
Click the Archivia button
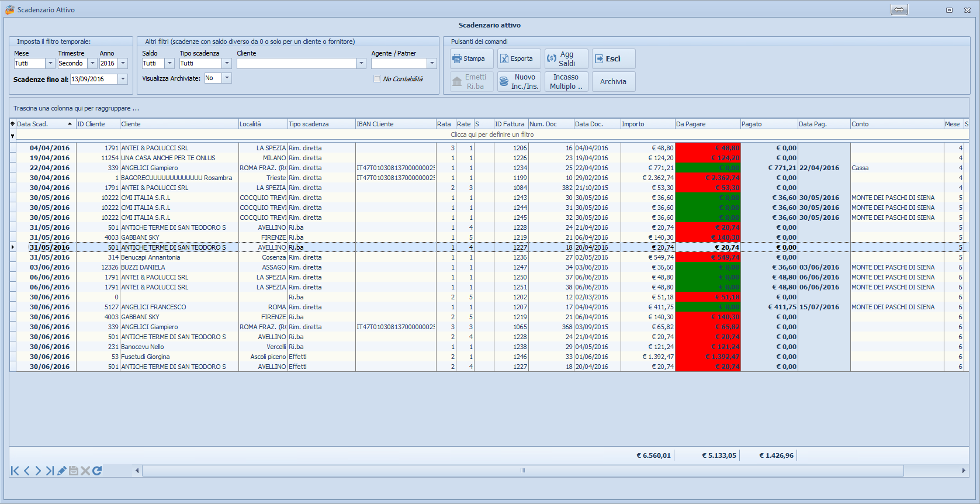pos(614,81)
